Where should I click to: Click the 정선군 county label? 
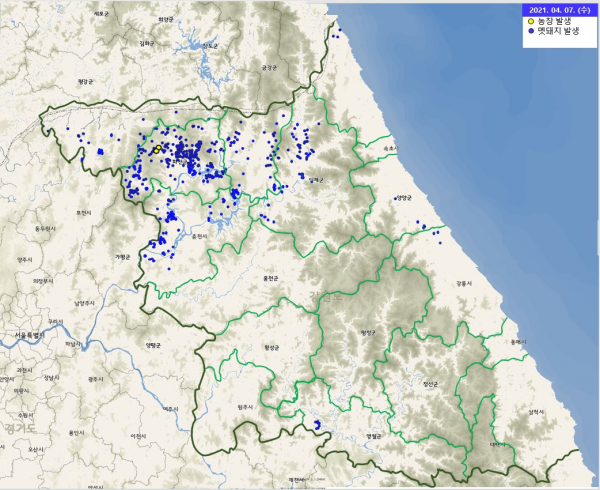(x=432, y=383)
